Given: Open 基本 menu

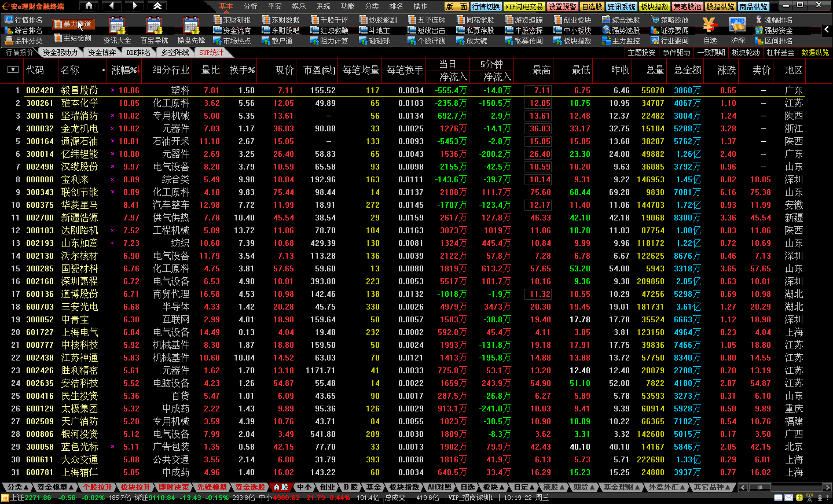Looking at the screenshot, I should click(x=226, y=6).
